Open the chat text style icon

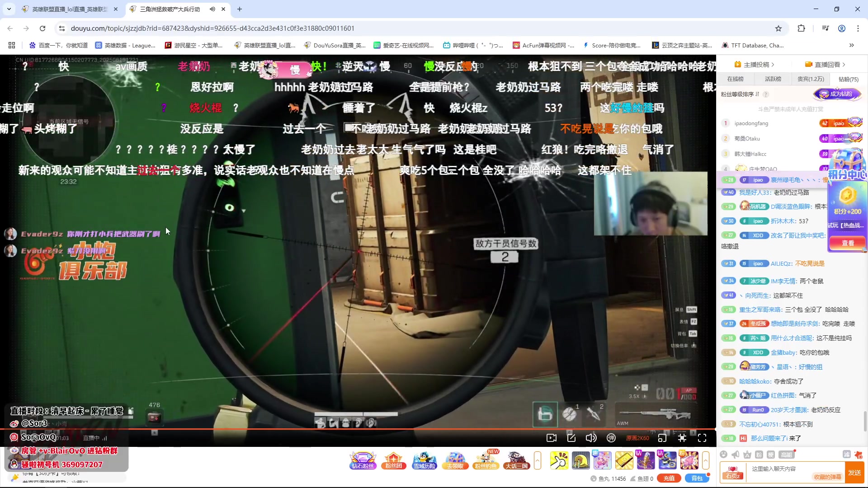(747, 455)
